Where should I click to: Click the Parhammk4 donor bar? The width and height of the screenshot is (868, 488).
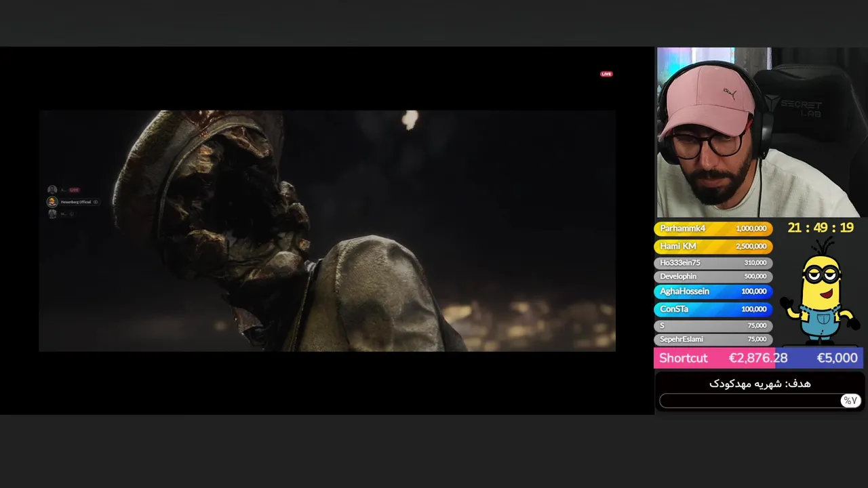(713, 228)
